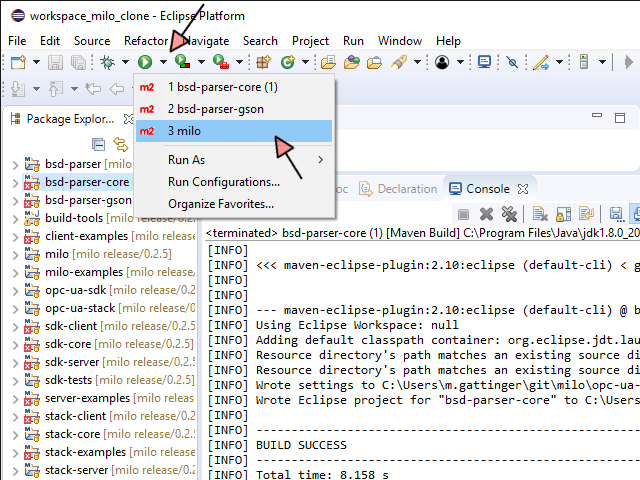Toggle Link with Editor in Package Explorer
The height and width of the screenshot is (480, 640).
click(121, 145)
